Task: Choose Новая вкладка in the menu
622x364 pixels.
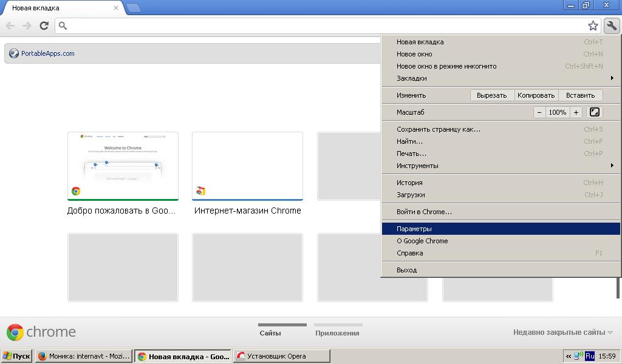Action: (x=501, y=42)
